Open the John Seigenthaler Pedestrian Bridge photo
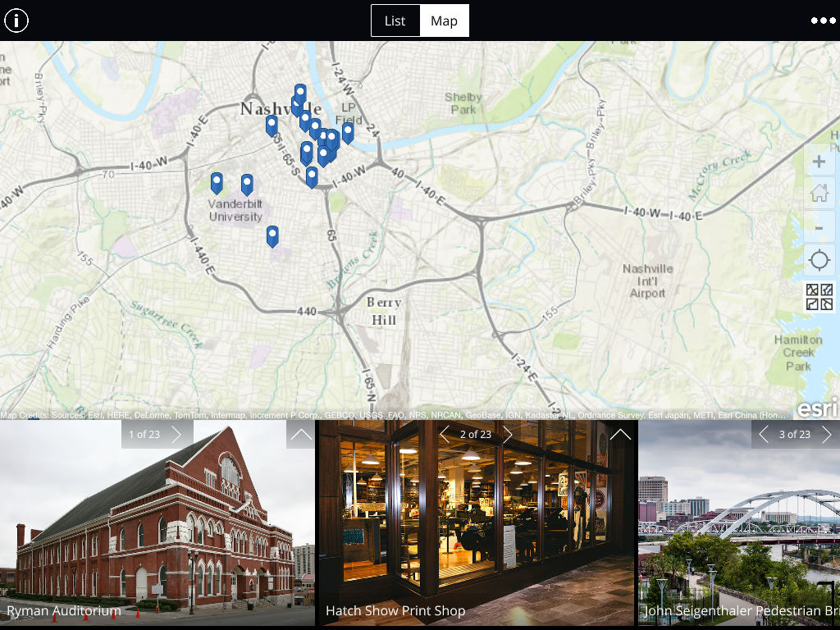Image resolution: width=840 pixels, height=630 pixels. click(x=739, y=523)
